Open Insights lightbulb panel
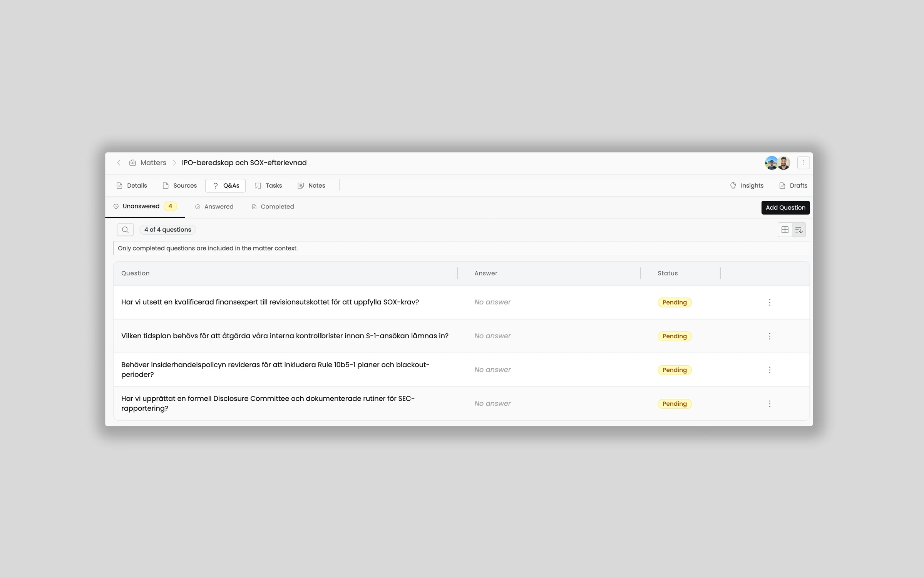924x578 pixels. pos(747,186)
